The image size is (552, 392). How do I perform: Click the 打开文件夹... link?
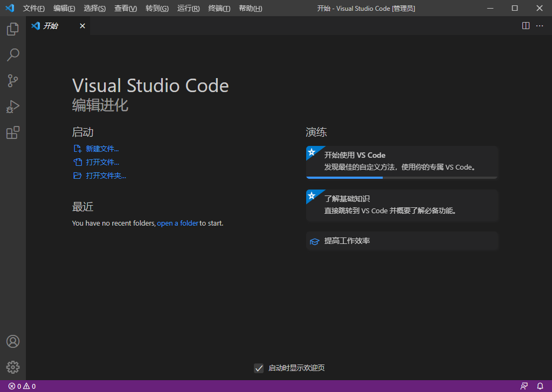(x=106, y=176)
